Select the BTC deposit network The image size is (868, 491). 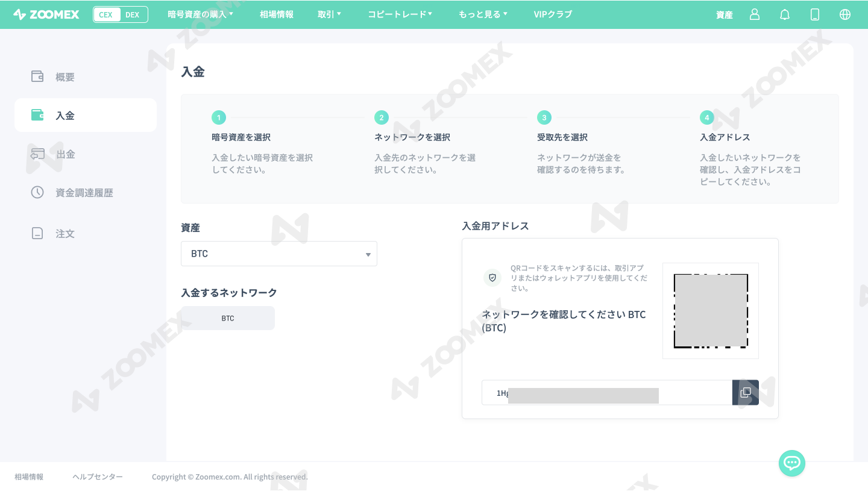click(x=227, y=317)
